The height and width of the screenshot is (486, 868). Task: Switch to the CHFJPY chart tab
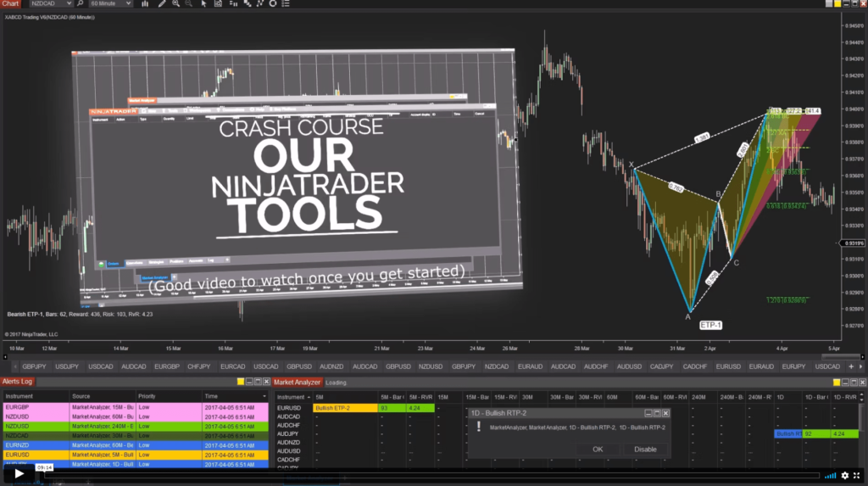coord(198,366)
